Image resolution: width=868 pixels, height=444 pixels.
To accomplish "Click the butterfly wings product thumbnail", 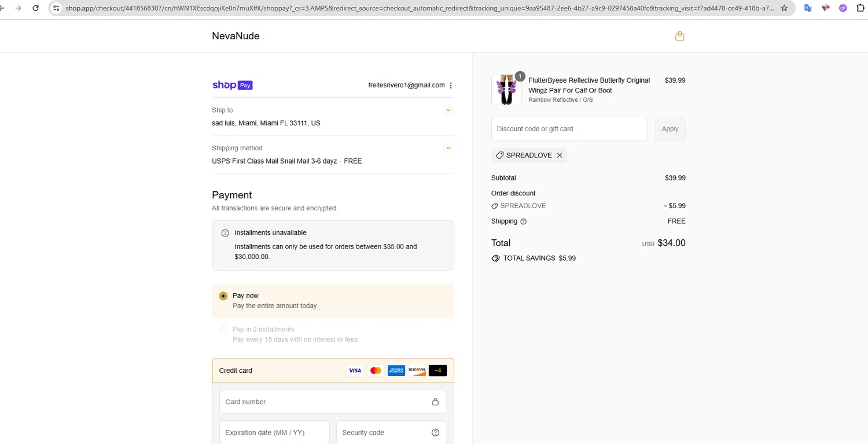I will (506, 90).
